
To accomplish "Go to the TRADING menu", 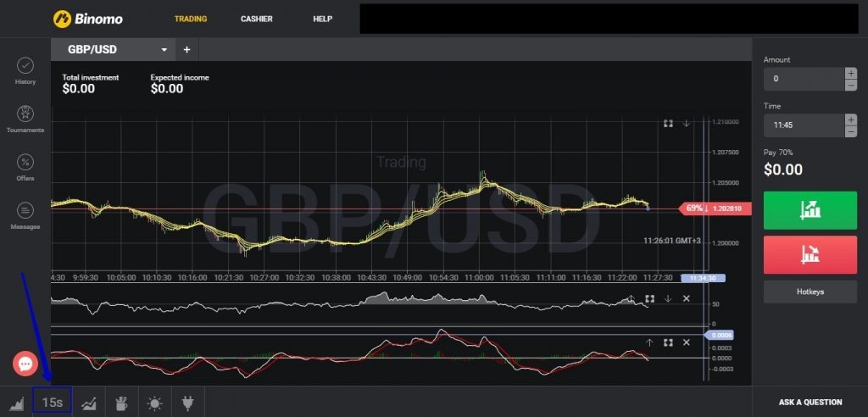I will (191, 19).
